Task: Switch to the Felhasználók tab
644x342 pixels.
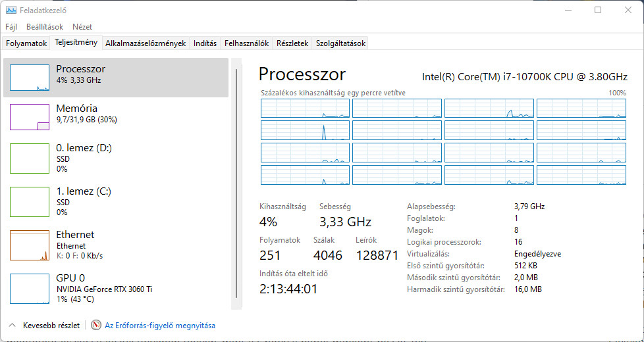Action: pyautogui.click(x=246, y=43)
